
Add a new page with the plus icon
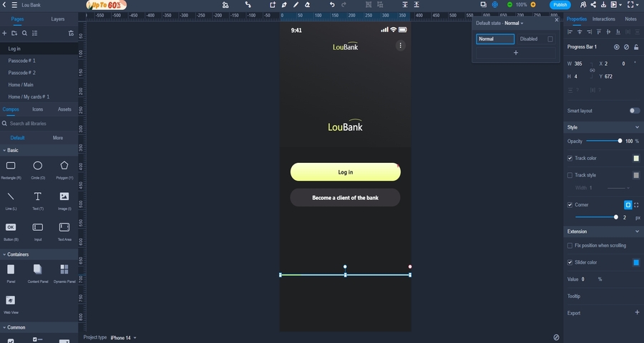coord(4,33)
